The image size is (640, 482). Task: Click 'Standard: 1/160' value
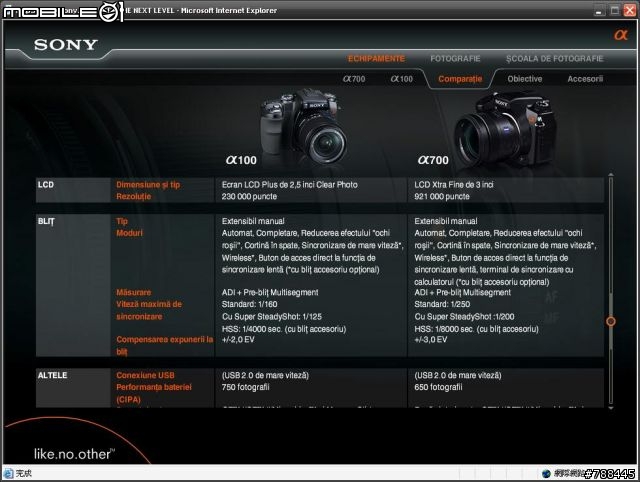coord(249,304)
